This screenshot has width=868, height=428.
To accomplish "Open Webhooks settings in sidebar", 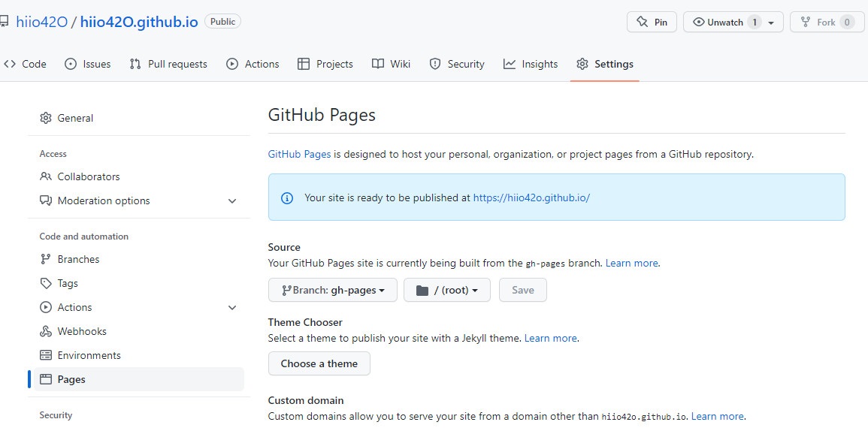I will pos(138,331).
